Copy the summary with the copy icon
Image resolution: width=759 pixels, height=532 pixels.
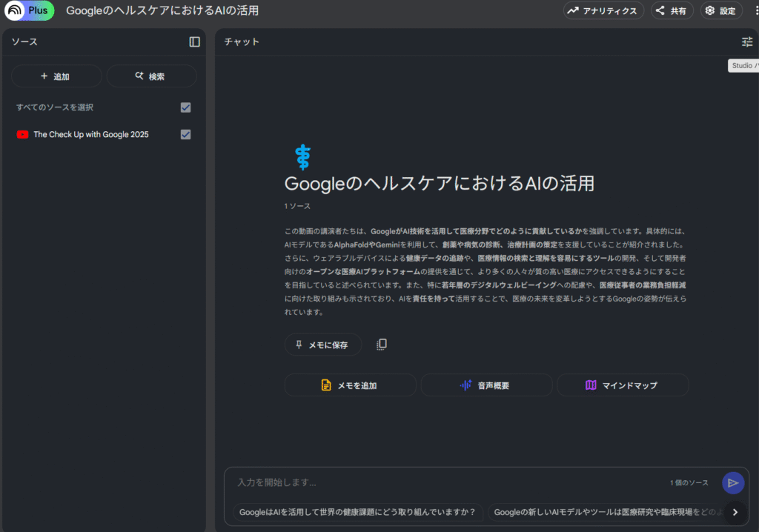coord(382,345)
